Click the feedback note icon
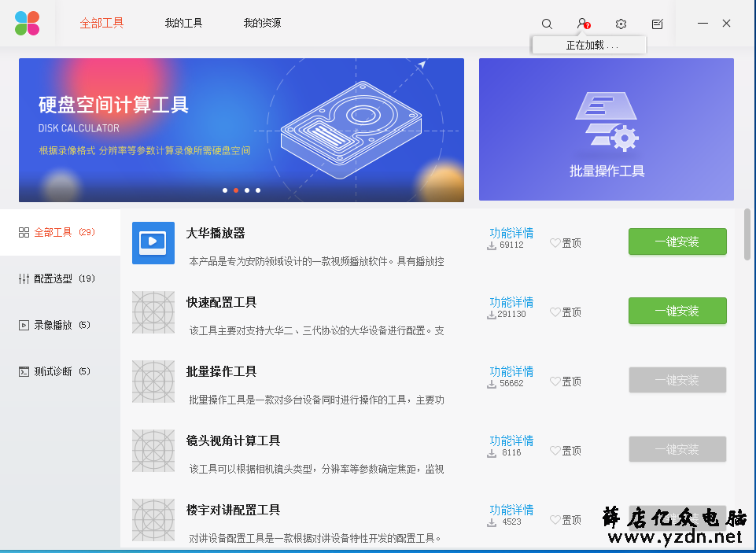756x553 pixels. pos(657,24)
